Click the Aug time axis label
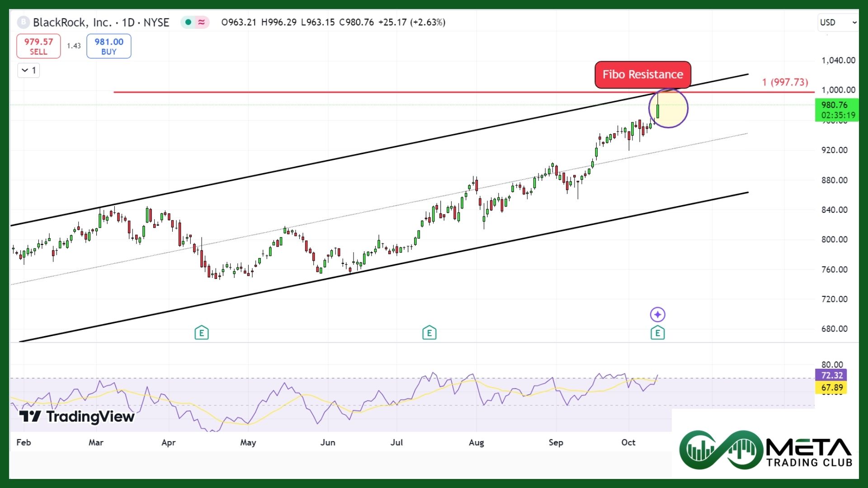Viewport: 868px width, 488px height. (x=476, y=443)
